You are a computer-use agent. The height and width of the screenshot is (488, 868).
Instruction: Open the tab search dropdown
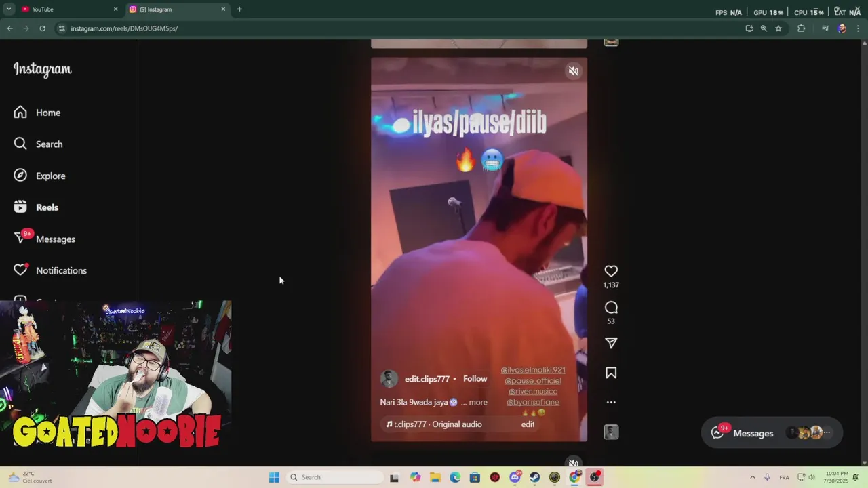[x=9, y=9]
